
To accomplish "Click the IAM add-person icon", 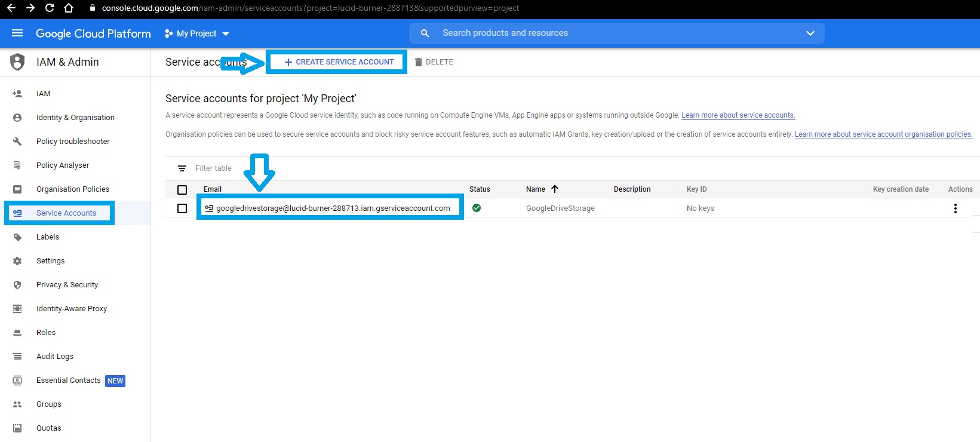I will coord(17,94).
